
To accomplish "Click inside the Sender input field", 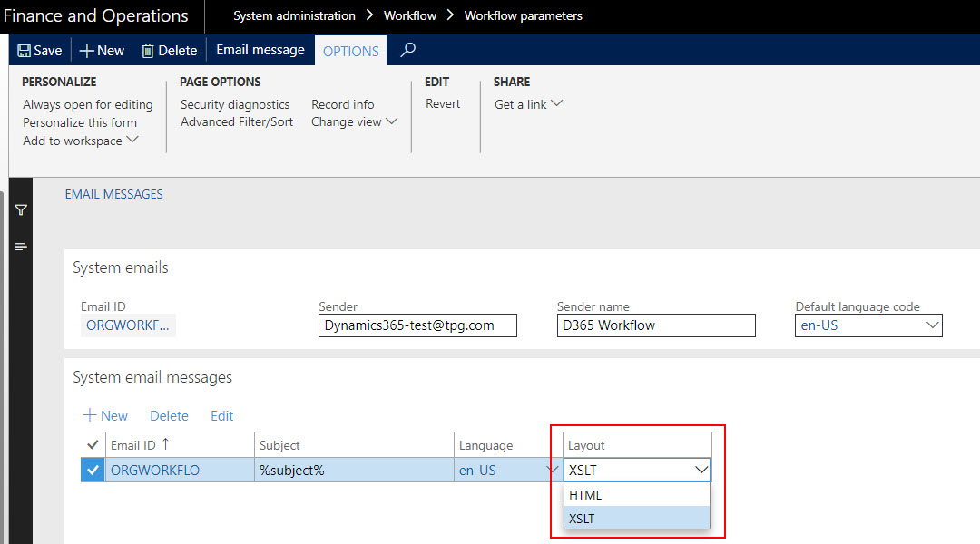I will click(417, 325).
